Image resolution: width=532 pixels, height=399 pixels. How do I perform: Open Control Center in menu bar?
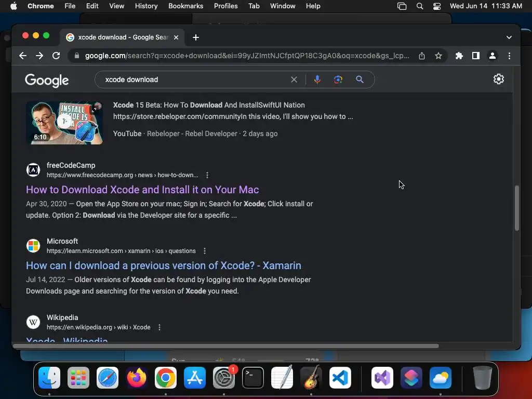point(437,6)
